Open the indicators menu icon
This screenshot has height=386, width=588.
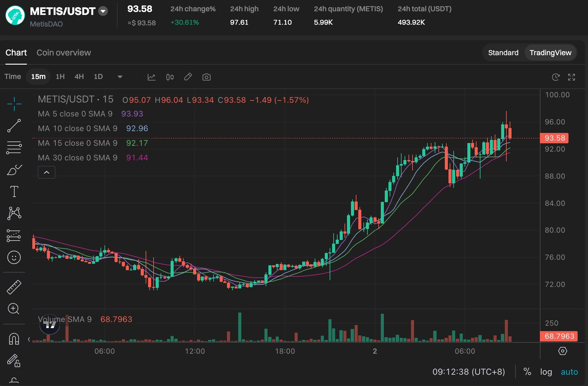click(x=151, y=77)
